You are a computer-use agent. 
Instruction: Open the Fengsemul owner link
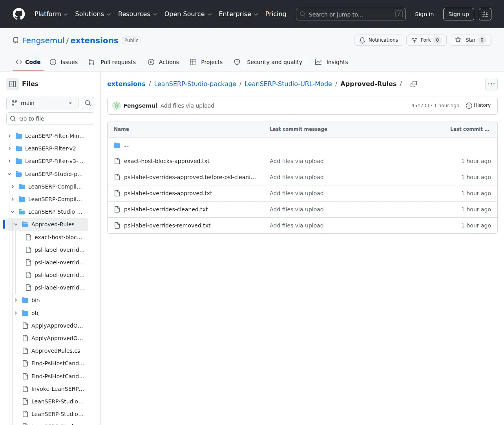(43, 40)
